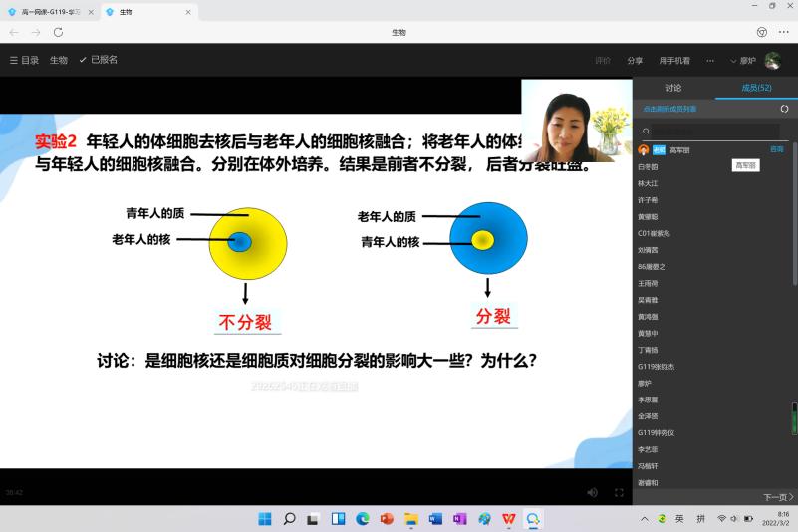798x532 pixels.
Task: Click the browser refresh icon
Action: [x=58, y=32]
